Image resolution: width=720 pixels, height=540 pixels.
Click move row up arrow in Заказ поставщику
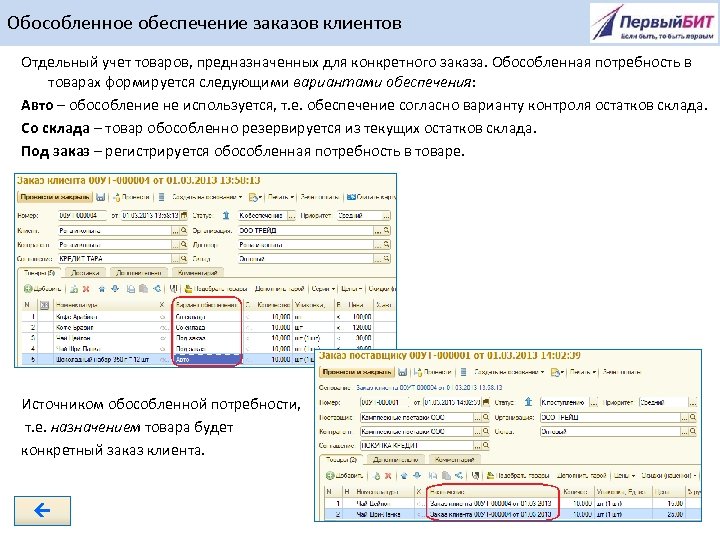coord(404,475)
